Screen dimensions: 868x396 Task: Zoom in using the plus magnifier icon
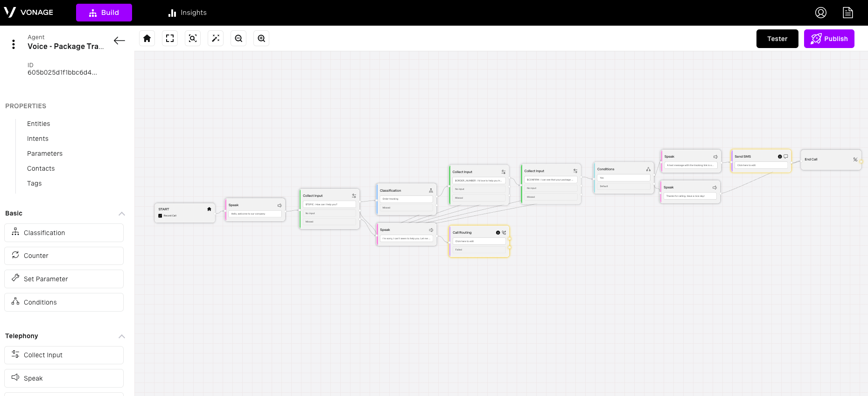[x=261, y=38]
